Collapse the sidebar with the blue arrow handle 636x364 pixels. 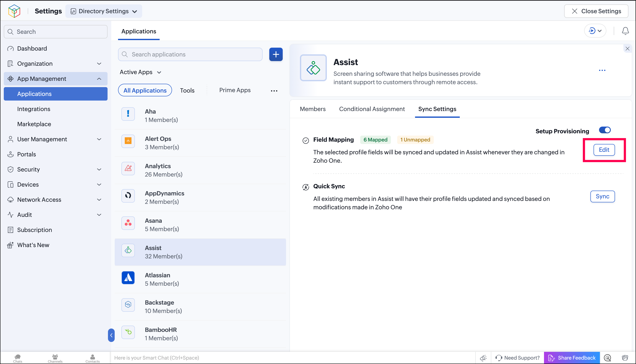pos(111,335)
